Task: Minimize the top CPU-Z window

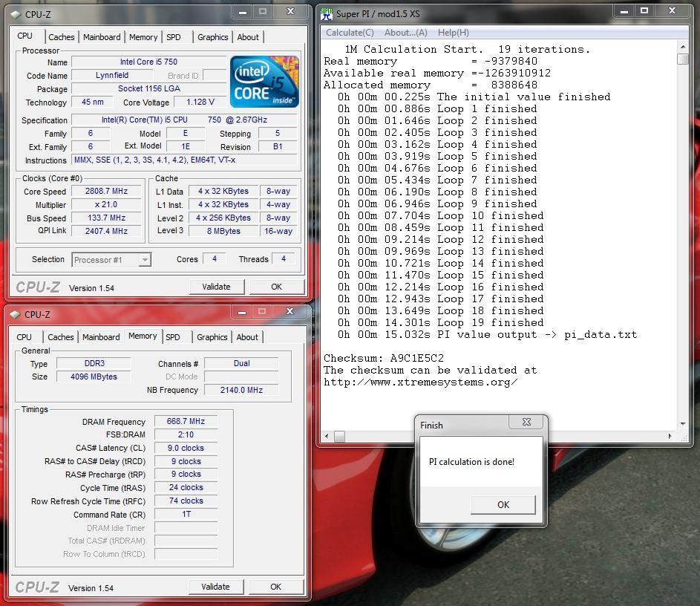Action: pyautogui.click(x=243, y=12)
